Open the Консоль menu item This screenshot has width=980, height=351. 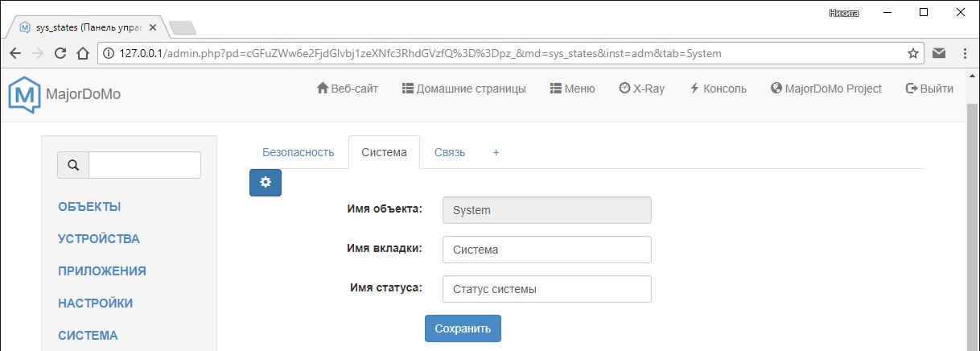(x=718, y=89)
